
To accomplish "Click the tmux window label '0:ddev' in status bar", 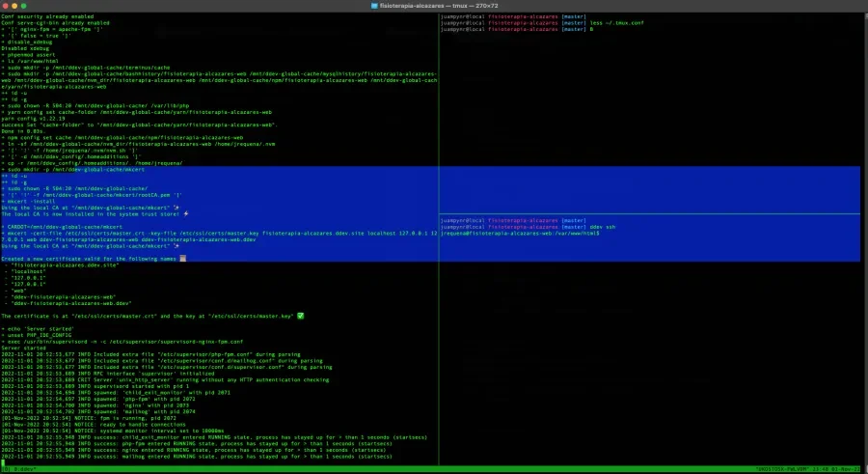I will tap(25, 469).
